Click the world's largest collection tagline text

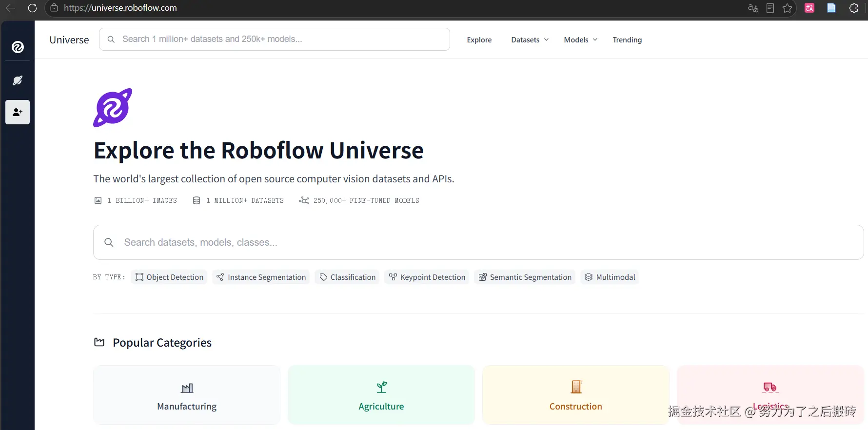click(x=274, y=179)
